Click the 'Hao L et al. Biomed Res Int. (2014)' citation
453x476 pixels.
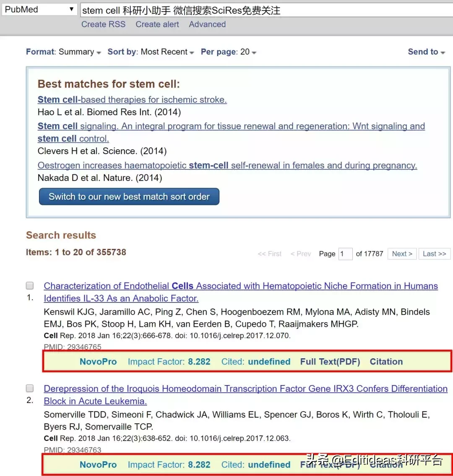(109, 112)
